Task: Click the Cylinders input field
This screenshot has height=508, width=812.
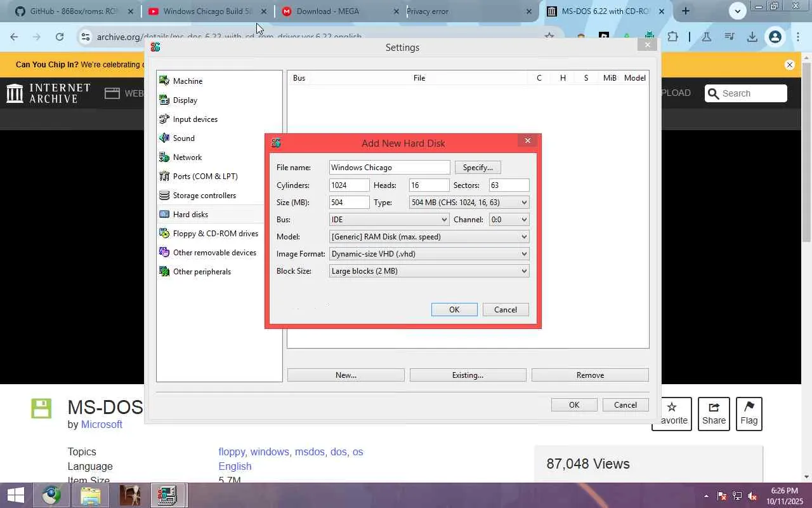Action: click(350, 185)
